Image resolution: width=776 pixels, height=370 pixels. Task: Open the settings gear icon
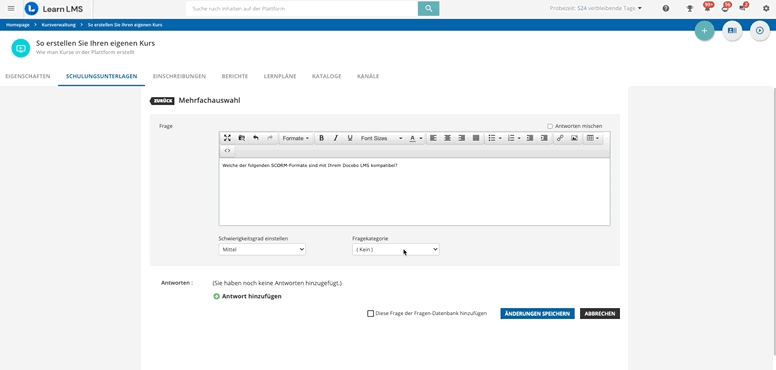click(x=766, y=8)
